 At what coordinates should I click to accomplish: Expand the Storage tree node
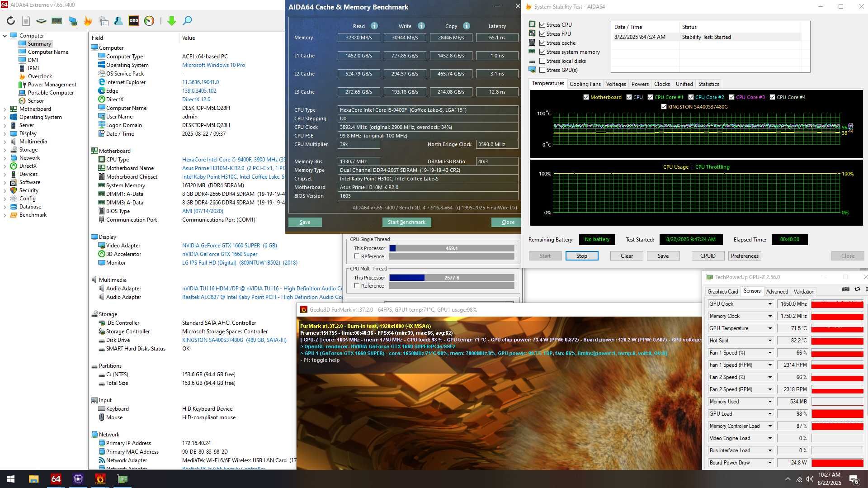pos(5,150)
